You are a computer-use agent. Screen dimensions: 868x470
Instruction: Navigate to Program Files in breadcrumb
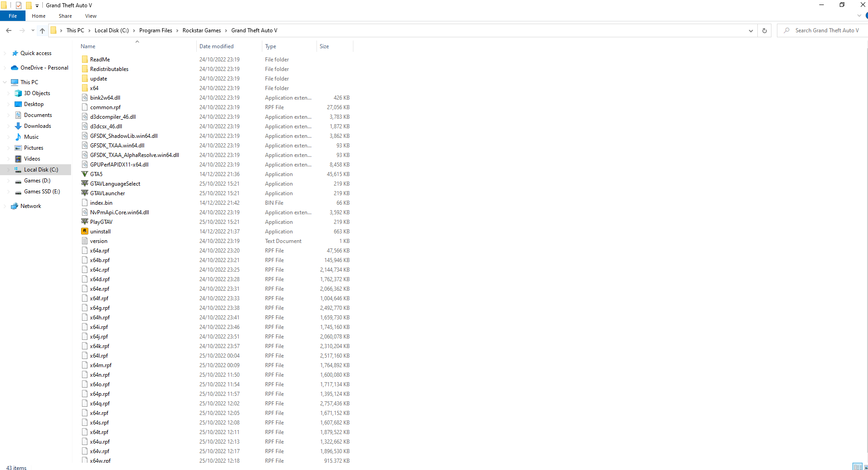tap(156, 30)
